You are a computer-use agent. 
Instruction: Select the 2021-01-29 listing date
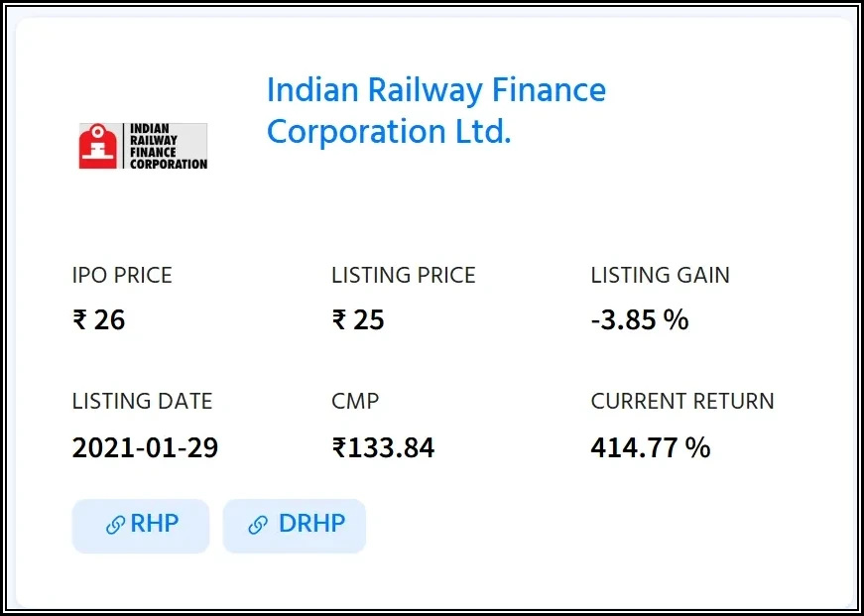point(145,447)
